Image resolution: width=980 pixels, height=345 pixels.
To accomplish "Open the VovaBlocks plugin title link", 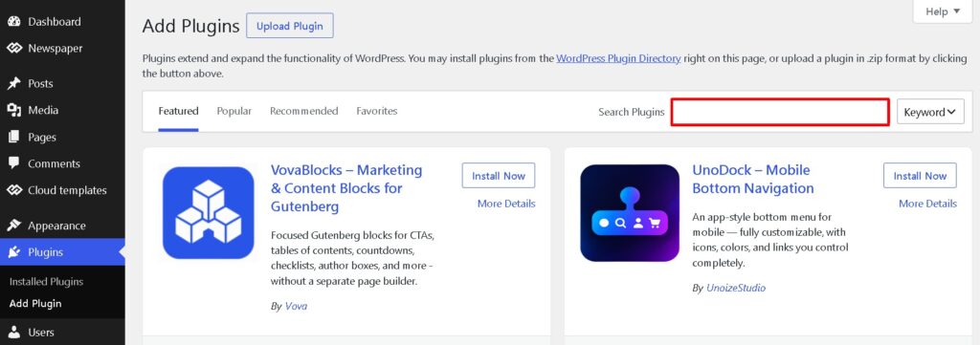I will pos(346,187).
